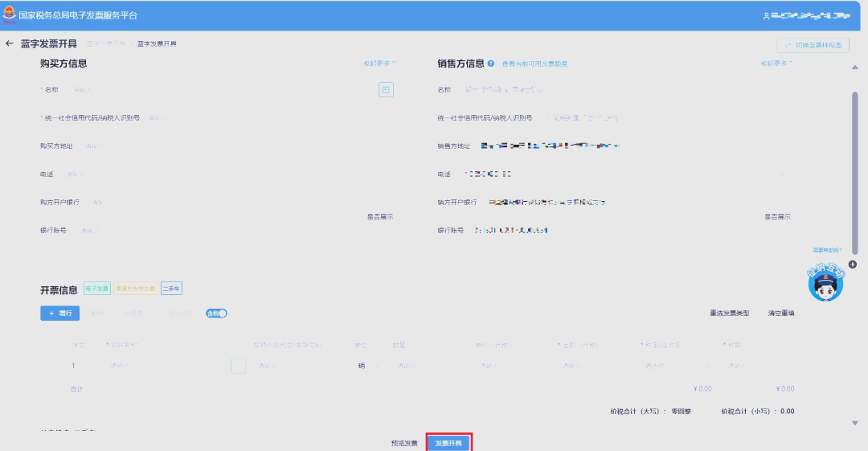This screenshot has height=451, width=868.
Task: Click the 增行 add row button
Action: pyautogui.click(x=59, y=313)
